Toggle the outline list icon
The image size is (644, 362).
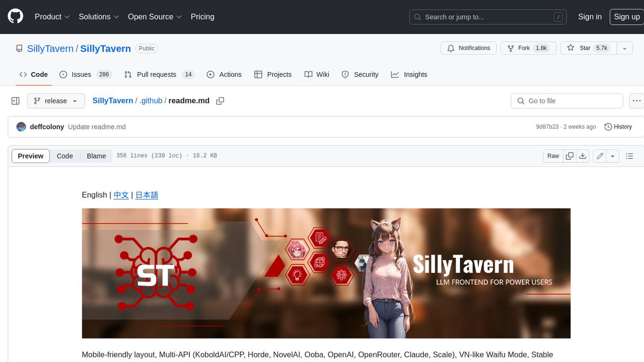coord(629,156)
